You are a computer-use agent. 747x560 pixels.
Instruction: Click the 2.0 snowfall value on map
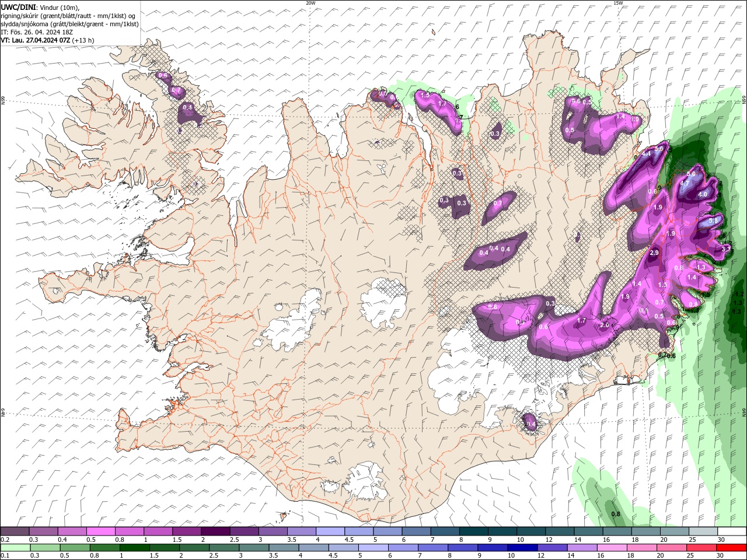[605, 325]
